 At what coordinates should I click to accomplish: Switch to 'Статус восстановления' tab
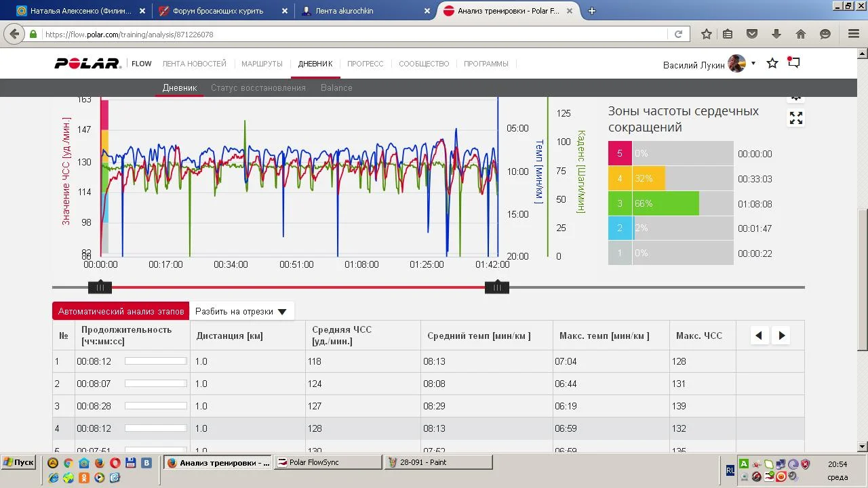pyautogui.click(x=258, y=87)
